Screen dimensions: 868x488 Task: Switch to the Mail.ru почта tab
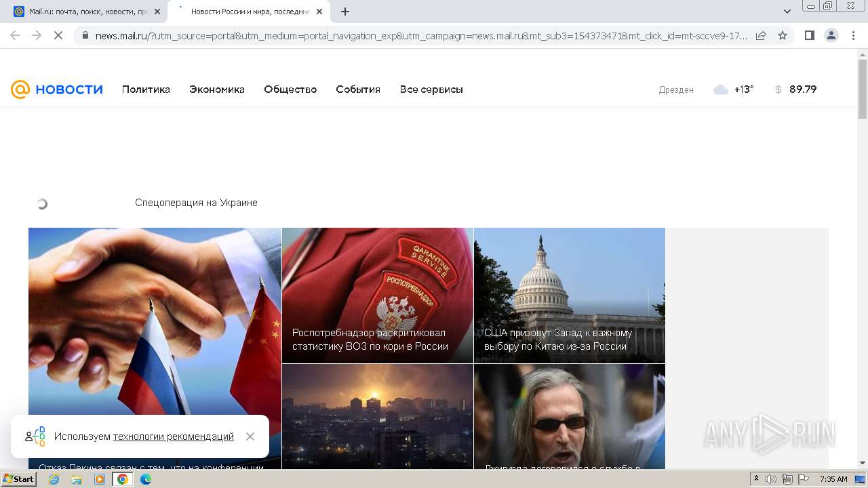88,12
